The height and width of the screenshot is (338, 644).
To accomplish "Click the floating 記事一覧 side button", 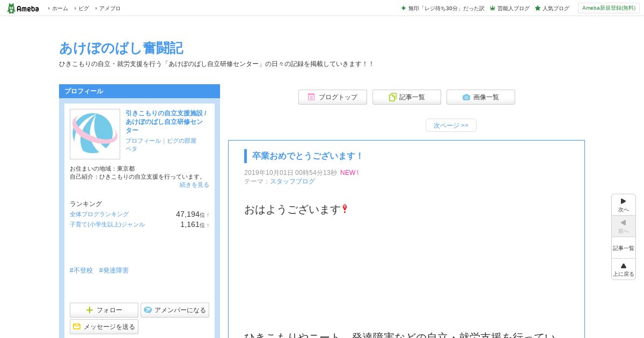I will click(x=624, y=248).
